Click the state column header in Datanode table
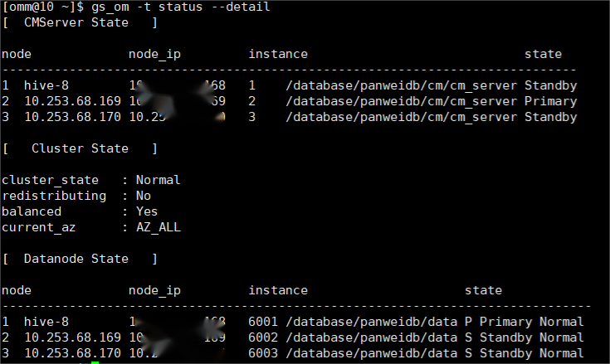 point(483,290)
